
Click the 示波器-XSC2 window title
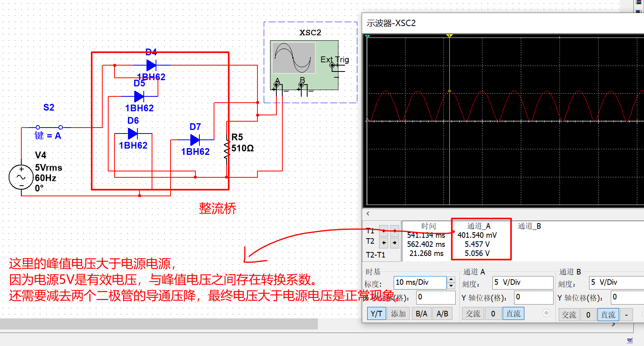pos(391,23)
